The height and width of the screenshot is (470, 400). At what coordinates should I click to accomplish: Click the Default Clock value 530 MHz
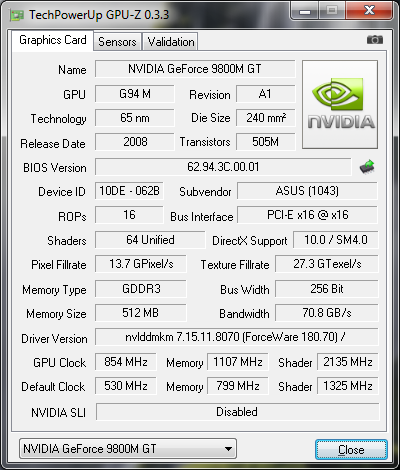point(126,386)
